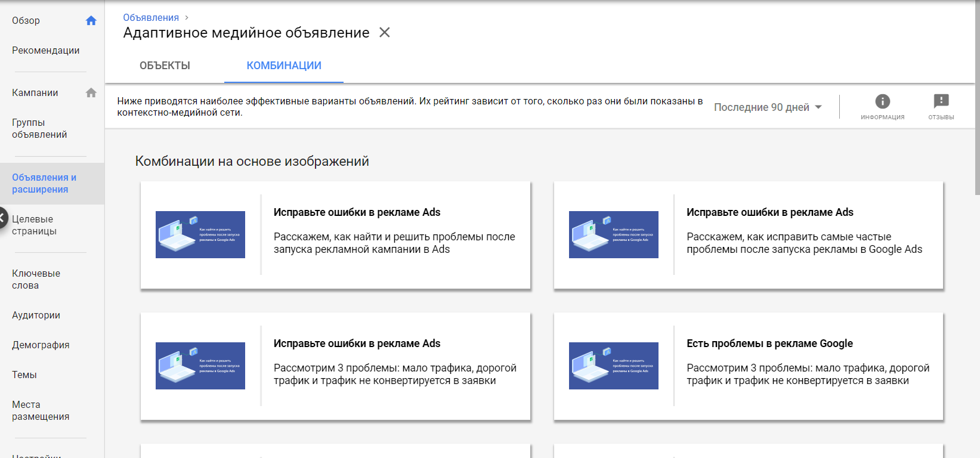Viewport: 980px width, 458px height.
Task: Click thumbnail of ad 'решить проблемы после запуска рекламной кампании'
Action: point(200,234)
